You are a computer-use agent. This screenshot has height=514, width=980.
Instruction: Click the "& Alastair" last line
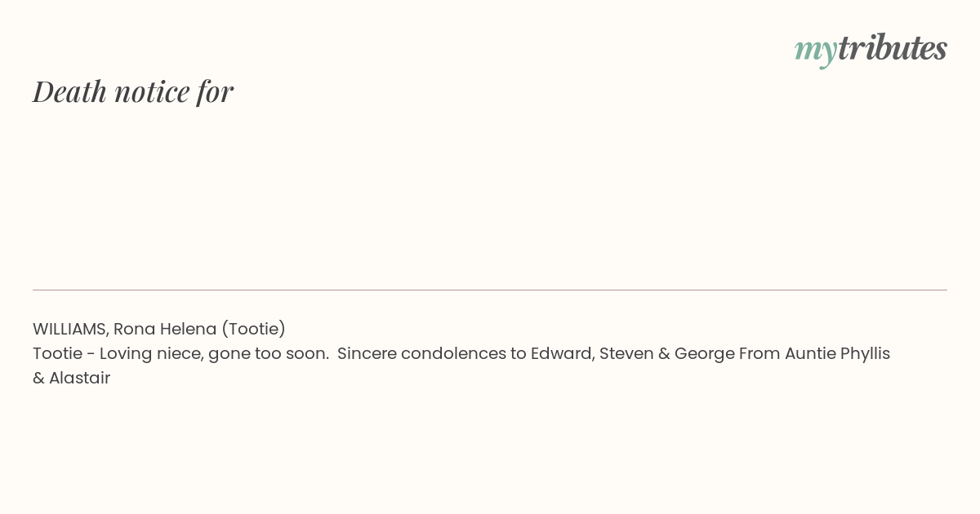(x=71, y=378)
